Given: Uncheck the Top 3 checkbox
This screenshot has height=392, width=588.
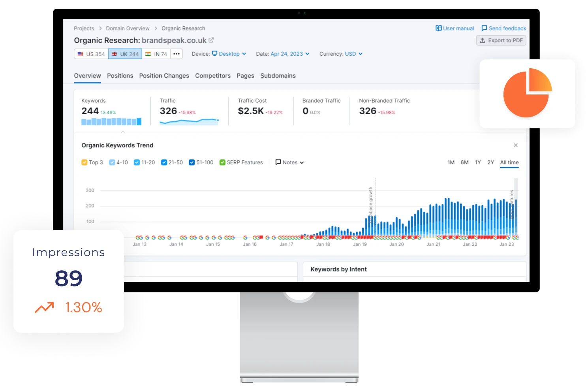Looking at the screenshot, I should coord(84,162).
